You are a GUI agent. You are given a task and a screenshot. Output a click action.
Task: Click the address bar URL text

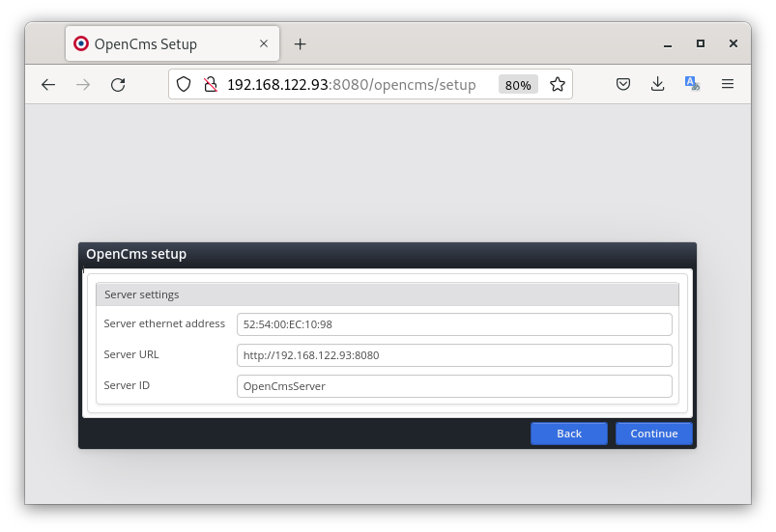pos(352,85)
